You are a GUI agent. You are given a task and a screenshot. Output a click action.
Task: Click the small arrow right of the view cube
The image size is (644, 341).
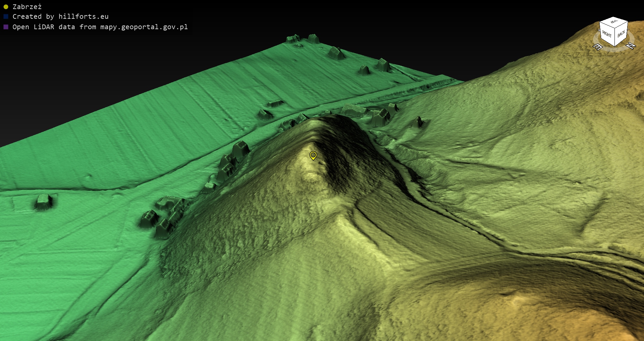pyautogui.click(x=628, y=30)
